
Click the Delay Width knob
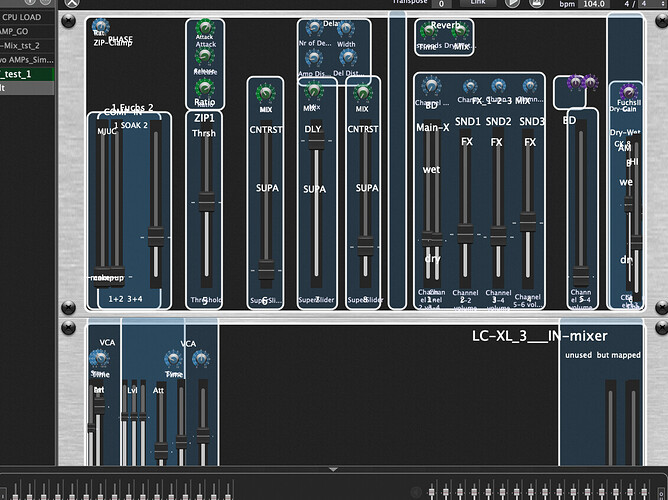pyautogui.click(x=346, y=29)
